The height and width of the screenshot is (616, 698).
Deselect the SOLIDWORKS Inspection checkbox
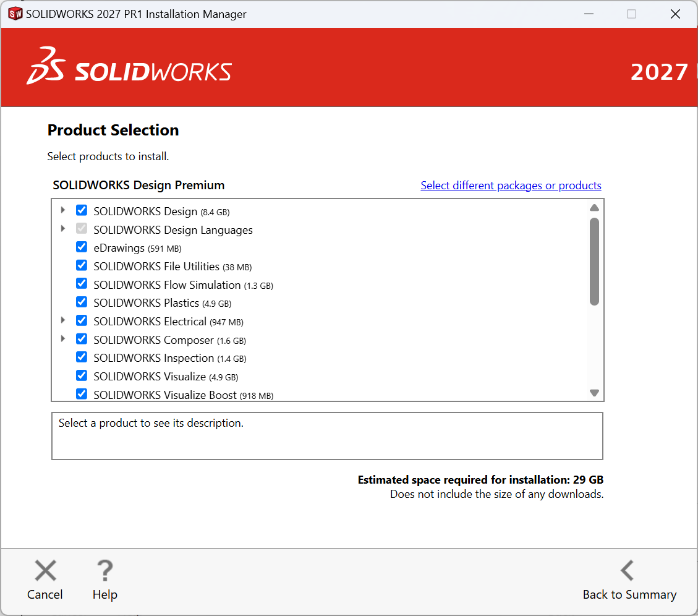[82, 357]
